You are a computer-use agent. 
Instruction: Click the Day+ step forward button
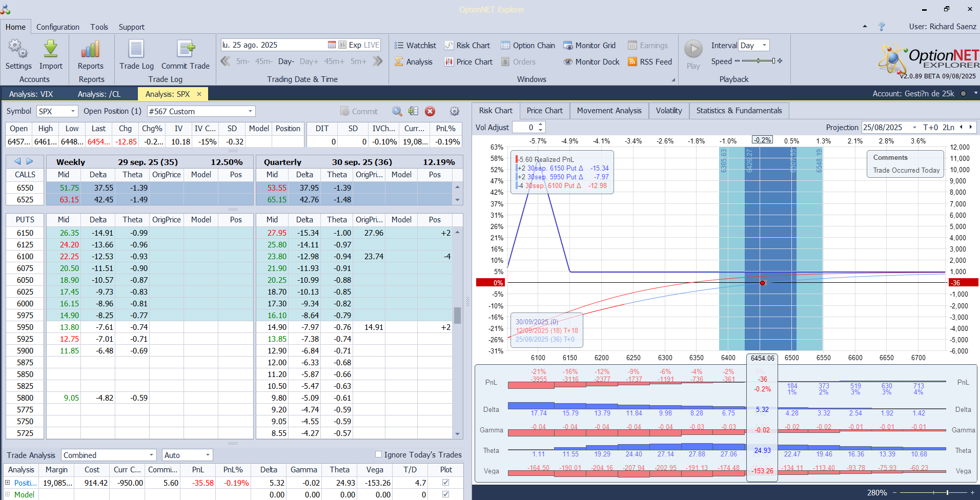309,61
